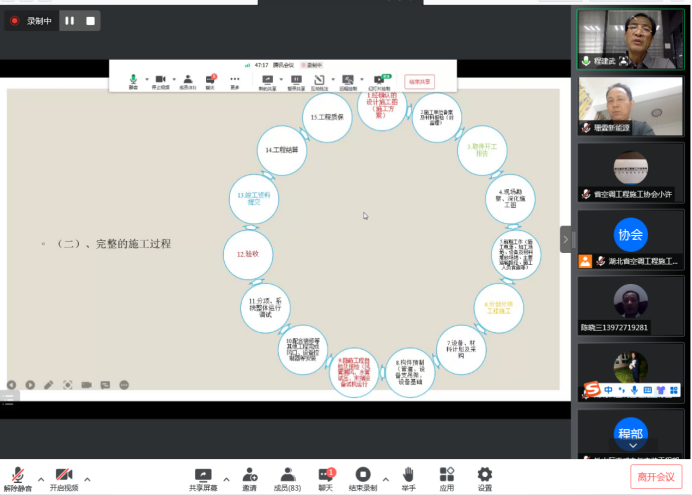This screenshot has height=495, width=692.
Task: Click the 12.验收 circle on slide
Action: (x=248, y=254)
